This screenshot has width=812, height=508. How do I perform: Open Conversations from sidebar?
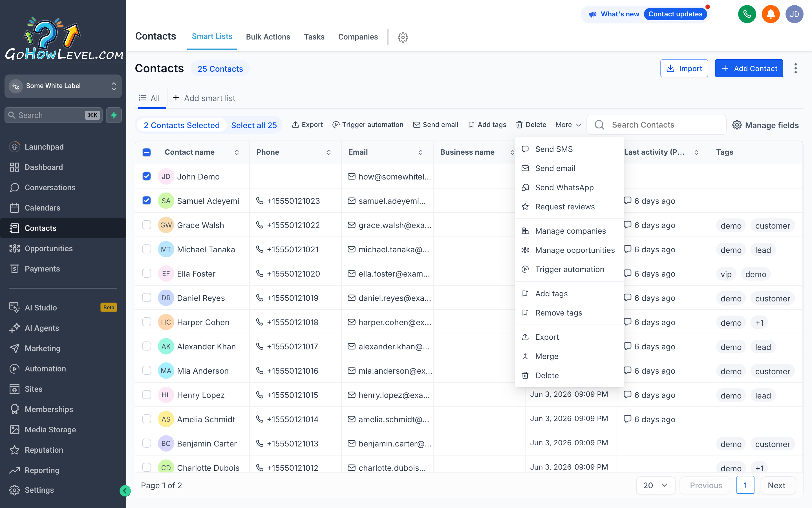coord(63,187)
